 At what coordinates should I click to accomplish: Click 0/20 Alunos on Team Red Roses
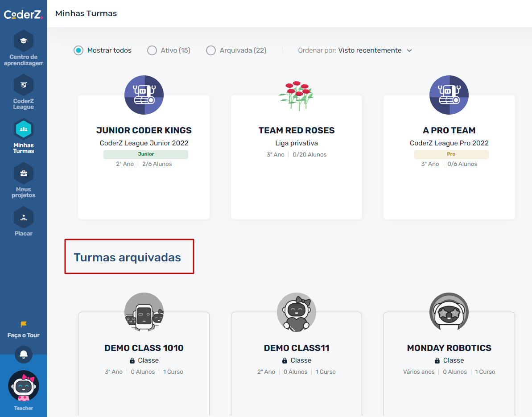(309, 155)
